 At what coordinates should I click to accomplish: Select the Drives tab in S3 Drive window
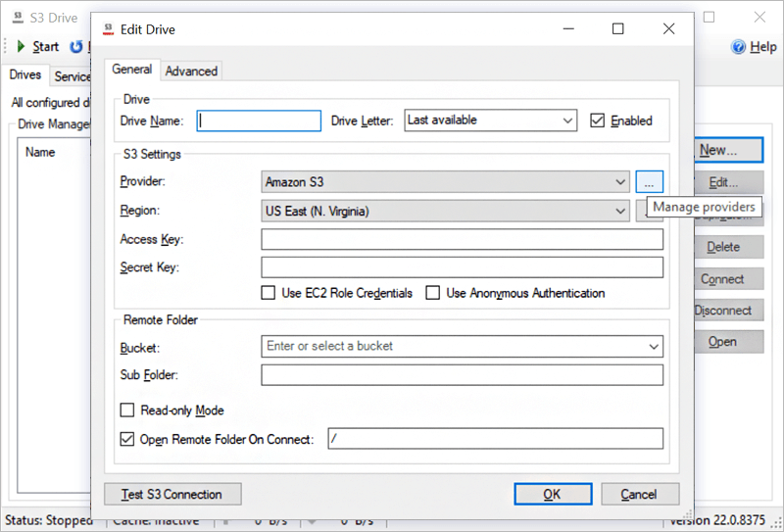tap(25, 75)
